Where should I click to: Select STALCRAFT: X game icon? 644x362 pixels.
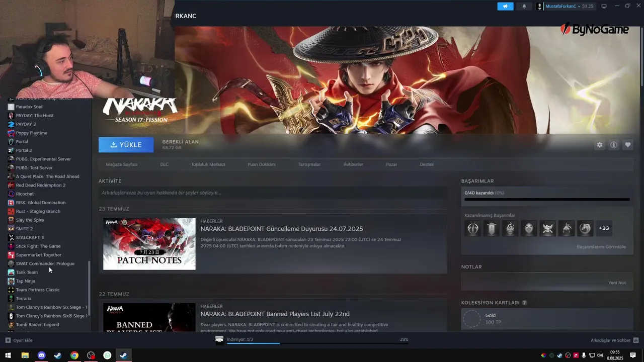click(11, 237)
